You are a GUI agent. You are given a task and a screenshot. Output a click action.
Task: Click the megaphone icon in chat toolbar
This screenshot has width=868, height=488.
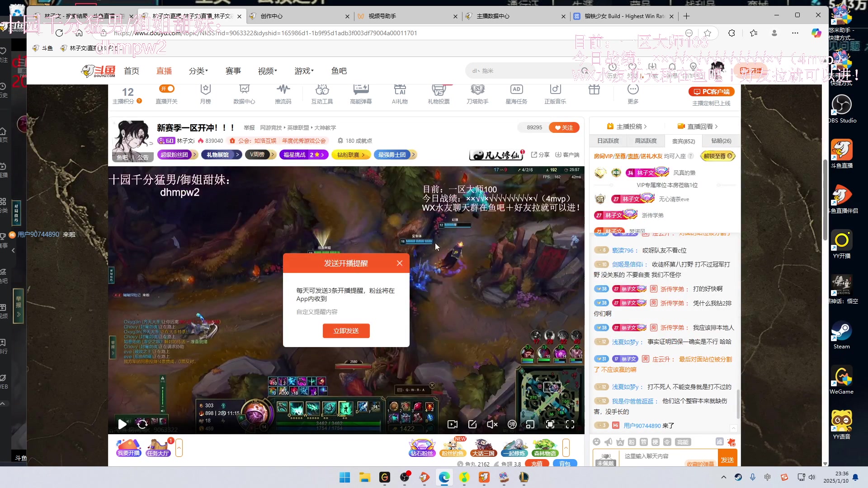pyautogui.click(x=609, y=442)
